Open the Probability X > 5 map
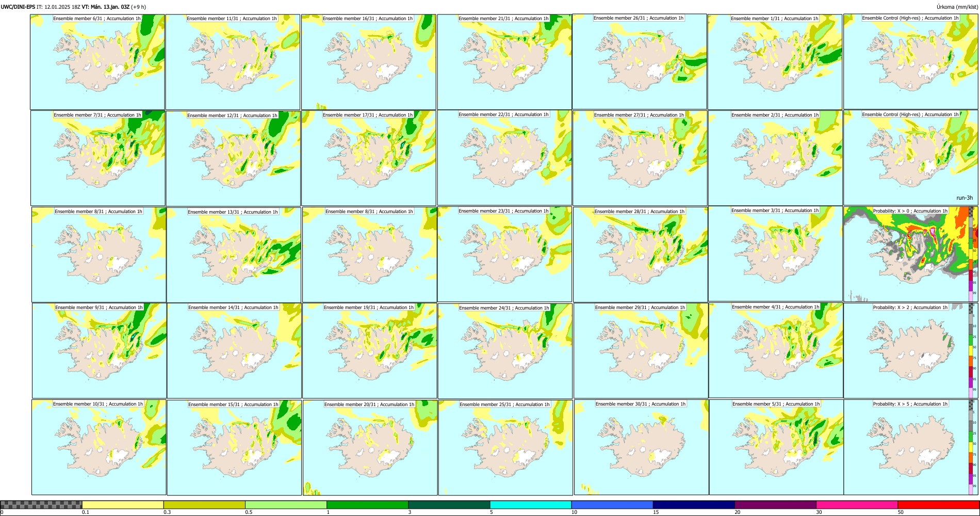The height and width of the screenshot is (516, 980). point(910,447)
